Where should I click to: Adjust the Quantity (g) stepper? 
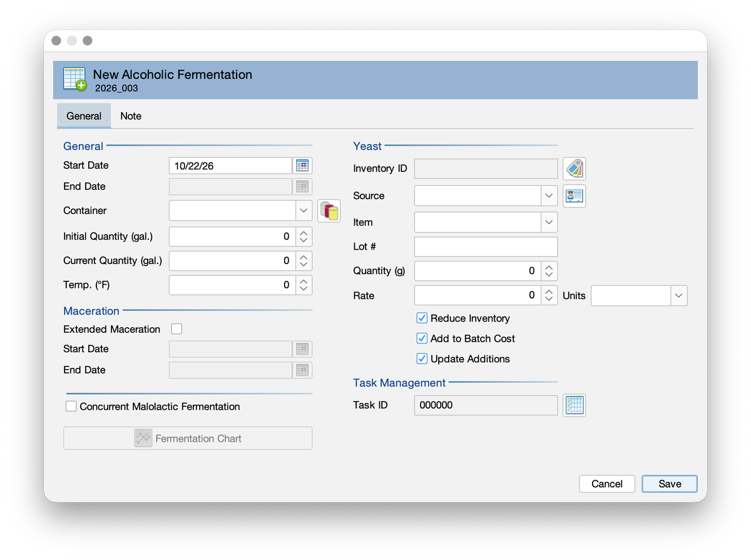tap(549, 271)
